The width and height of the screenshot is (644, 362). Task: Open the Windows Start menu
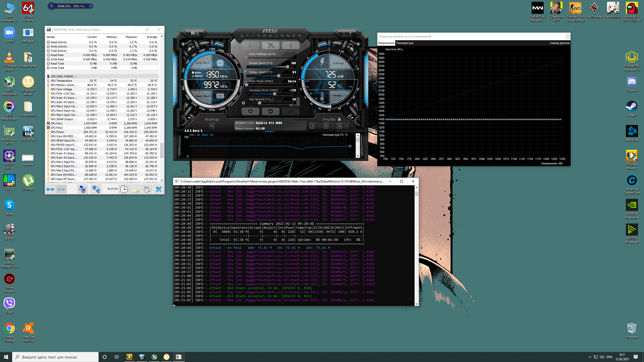(x=6, y=356)
